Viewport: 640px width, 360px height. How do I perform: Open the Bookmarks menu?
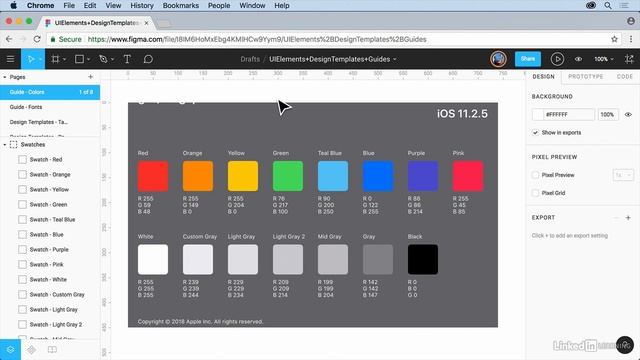(x=180, y=6)
